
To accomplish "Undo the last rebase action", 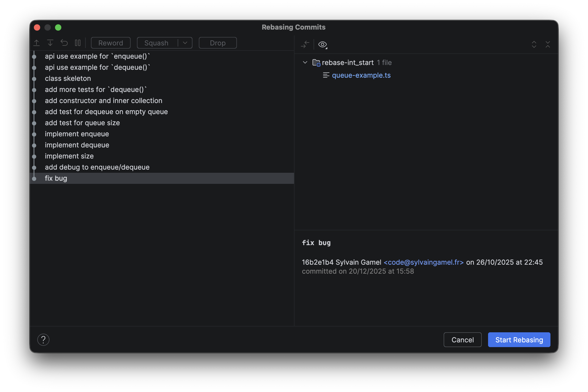I will (64, 43).
